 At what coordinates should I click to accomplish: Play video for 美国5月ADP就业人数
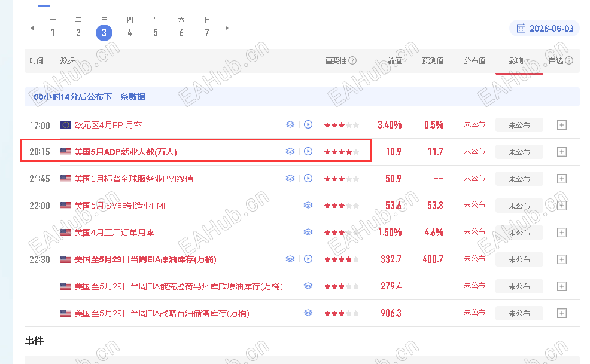308,152
